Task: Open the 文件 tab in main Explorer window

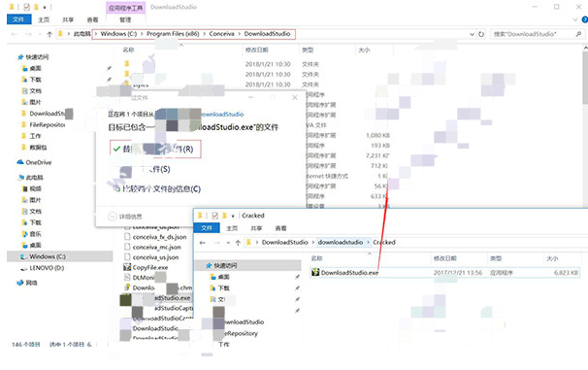Action: (18, 19)
